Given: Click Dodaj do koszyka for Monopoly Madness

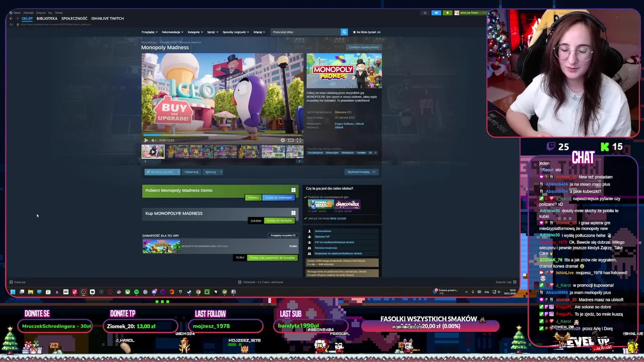Looking at the screenshot, I should (279, 221).
